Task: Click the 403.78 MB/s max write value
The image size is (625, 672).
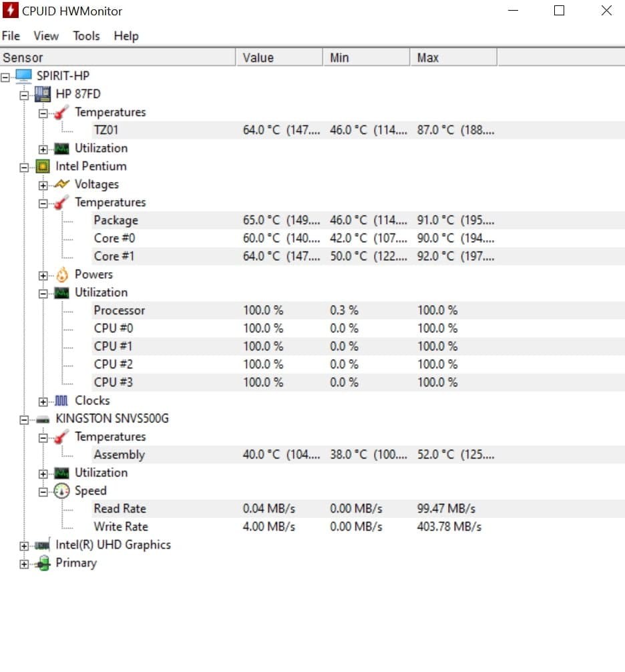Action: [449, 527]
